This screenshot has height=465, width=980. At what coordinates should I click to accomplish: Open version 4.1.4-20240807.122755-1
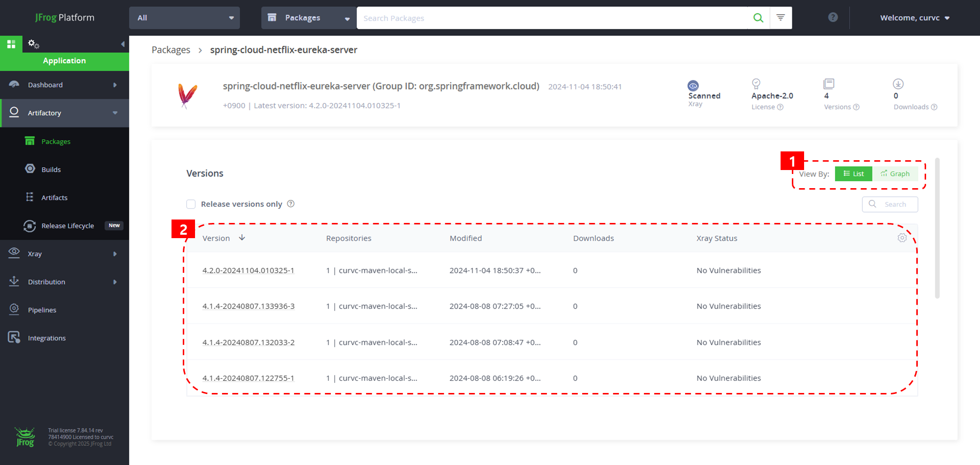click(x=248, y=378)
